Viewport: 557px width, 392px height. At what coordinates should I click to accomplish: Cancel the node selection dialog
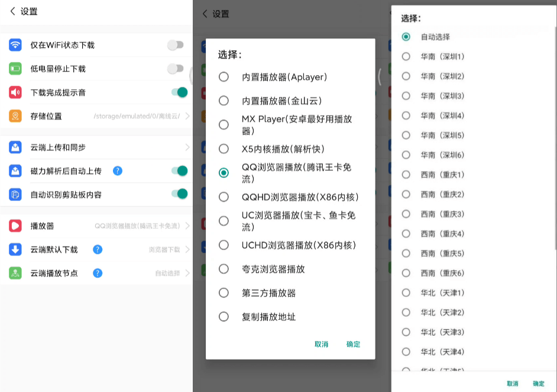[512, 384]
